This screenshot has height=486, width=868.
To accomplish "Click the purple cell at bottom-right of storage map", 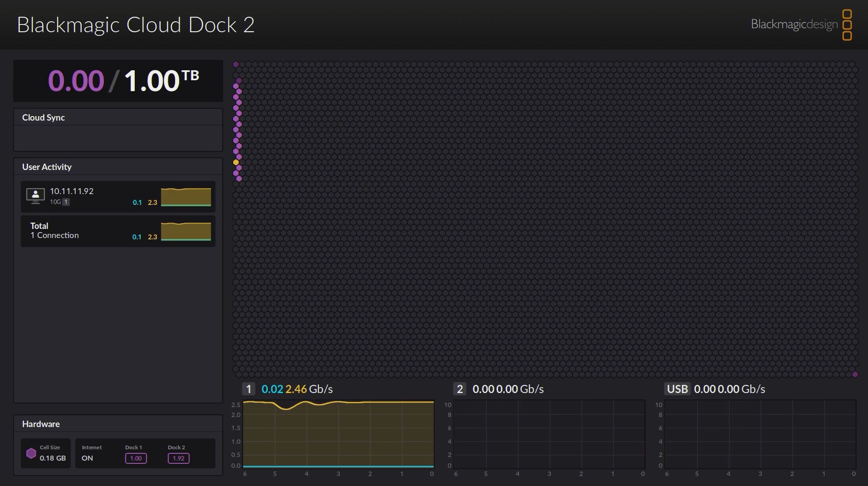I will (855, 374).
